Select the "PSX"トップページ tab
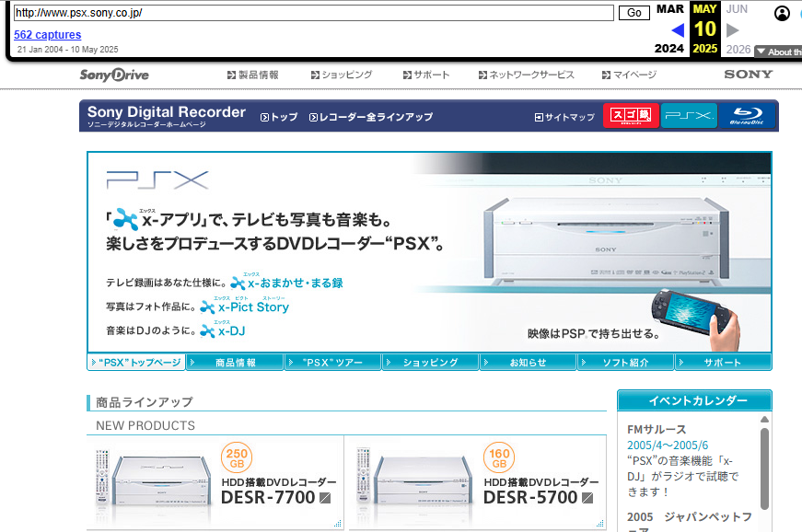This screenshot has height=532, width=802. click(136, 363)
